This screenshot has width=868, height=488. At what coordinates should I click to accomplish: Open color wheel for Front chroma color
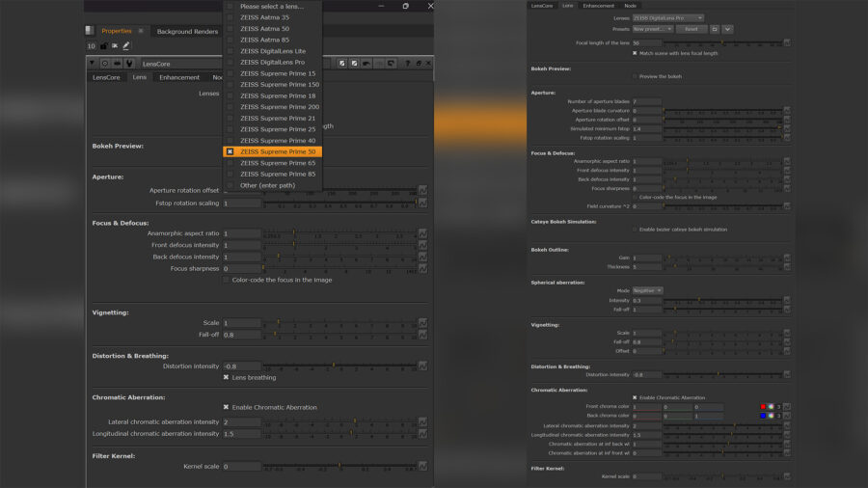click(x=771, y=407)
